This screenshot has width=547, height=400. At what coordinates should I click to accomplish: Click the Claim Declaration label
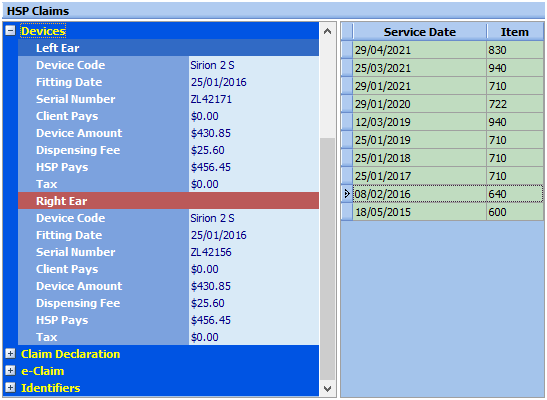[x=70, y=354]
